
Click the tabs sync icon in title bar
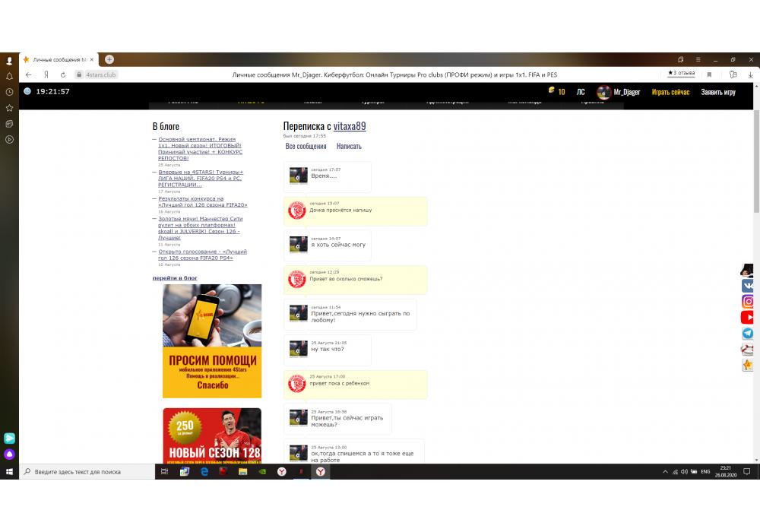tap(680, 59)
